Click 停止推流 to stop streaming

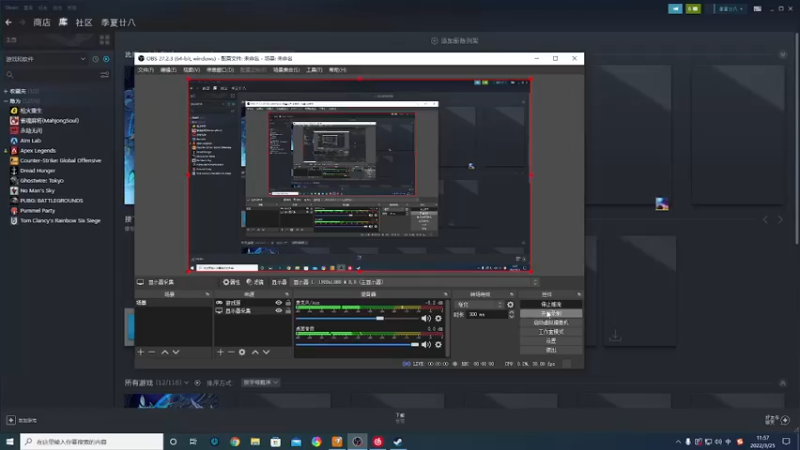[551, 304]
